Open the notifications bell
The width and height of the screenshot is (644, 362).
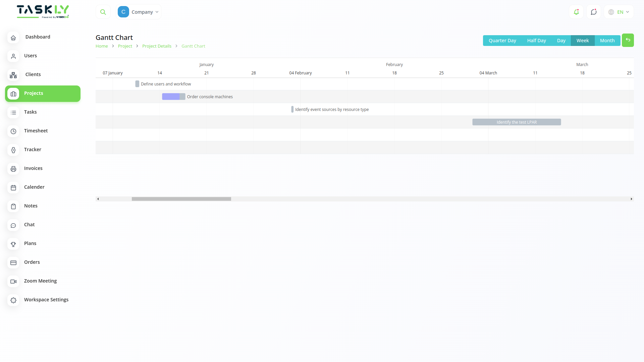pyautogui.click(x=576, y=12)
